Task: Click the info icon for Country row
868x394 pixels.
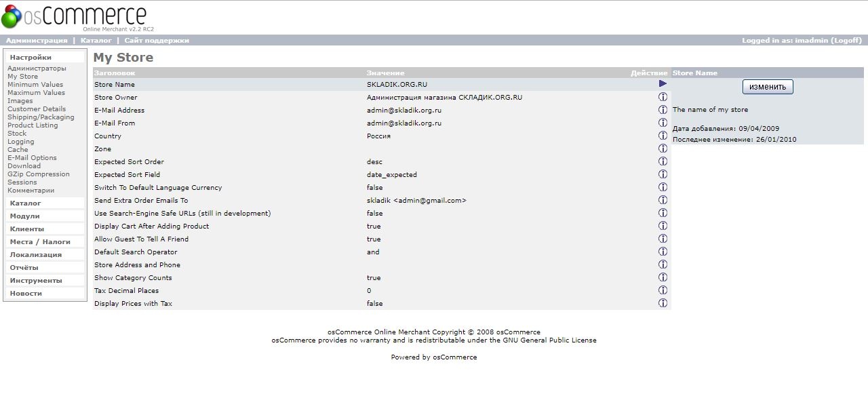Action: click(663, 136)
